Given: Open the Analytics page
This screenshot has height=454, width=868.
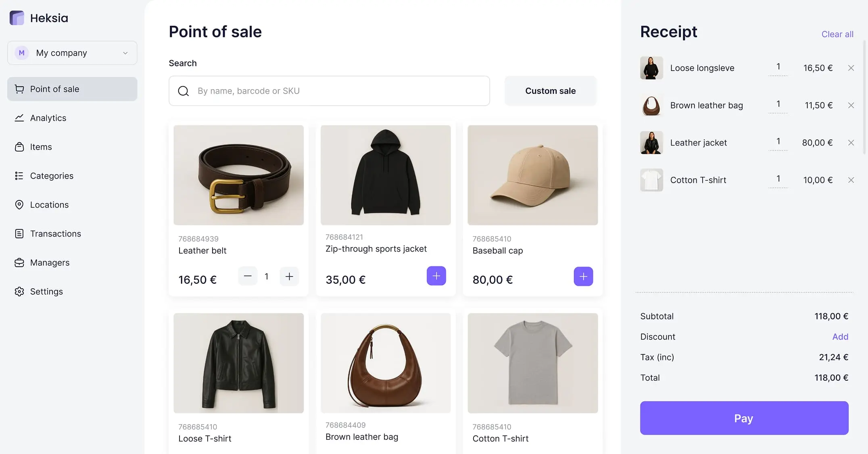Looking at the screenshot, I should point(48,118).
